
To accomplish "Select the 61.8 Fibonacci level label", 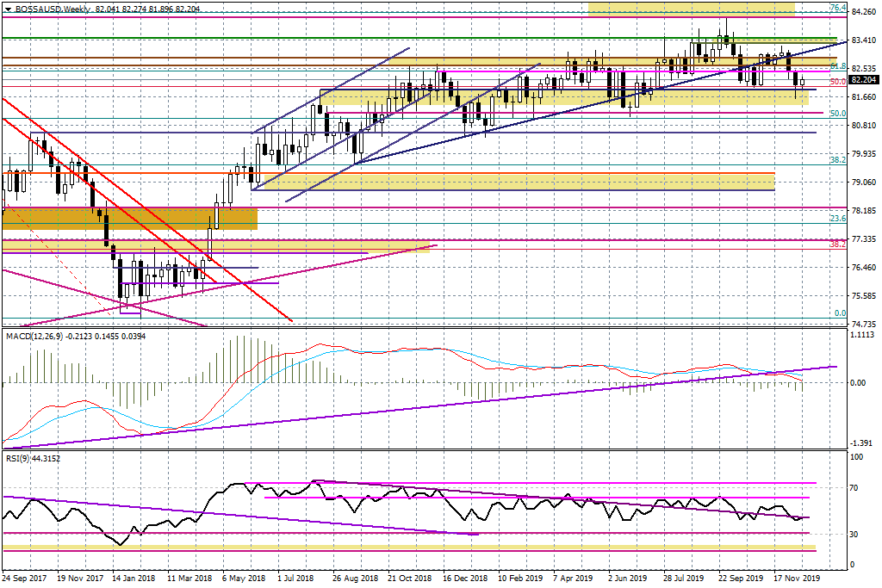I will 838,66.
